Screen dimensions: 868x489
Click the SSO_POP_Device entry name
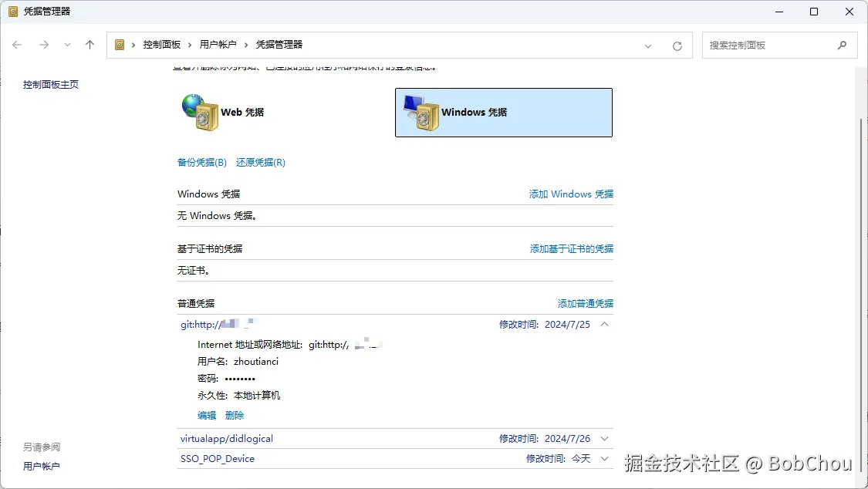(218, 459)
